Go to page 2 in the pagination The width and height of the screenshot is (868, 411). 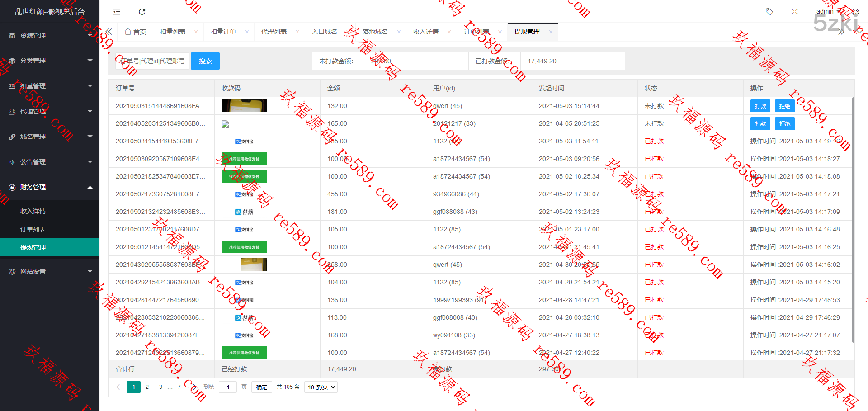tap(147, 387)
